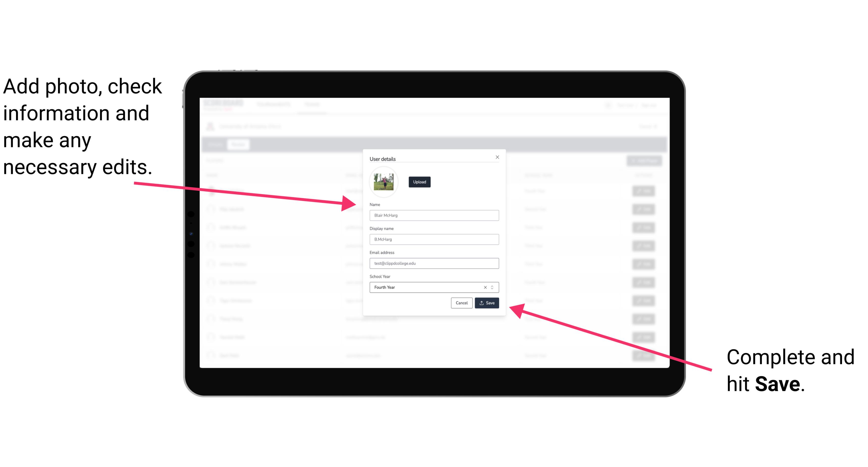Image resolution: width=868 pixels, height=467 pixels.
Task: Select the Display name input field
Action: coord(434,239)
